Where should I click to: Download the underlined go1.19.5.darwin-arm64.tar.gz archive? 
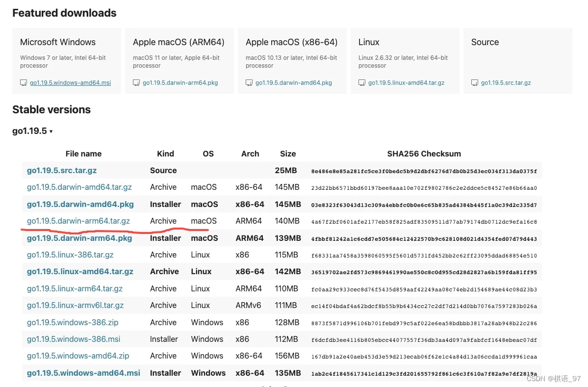[78, 221]
